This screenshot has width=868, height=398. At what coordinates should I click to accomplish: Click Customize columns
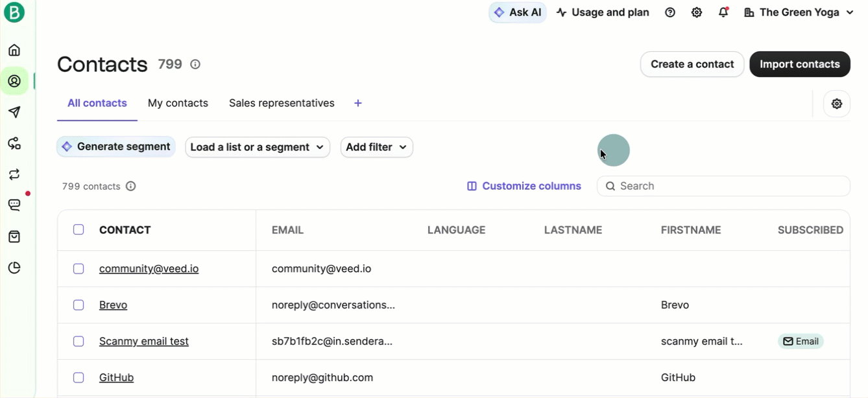click(524, 186)
